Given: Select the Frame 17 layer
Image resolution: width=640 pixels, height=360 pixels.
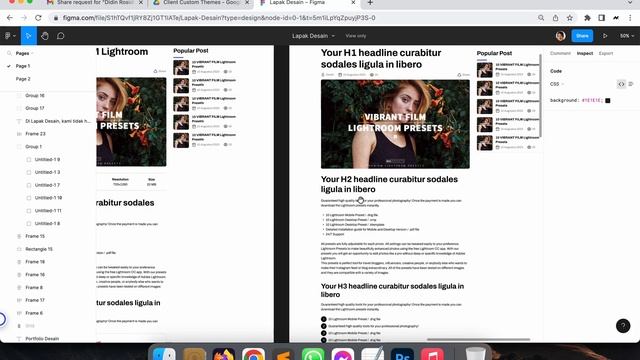Looking at the screenshot, I should click(35, 300).
